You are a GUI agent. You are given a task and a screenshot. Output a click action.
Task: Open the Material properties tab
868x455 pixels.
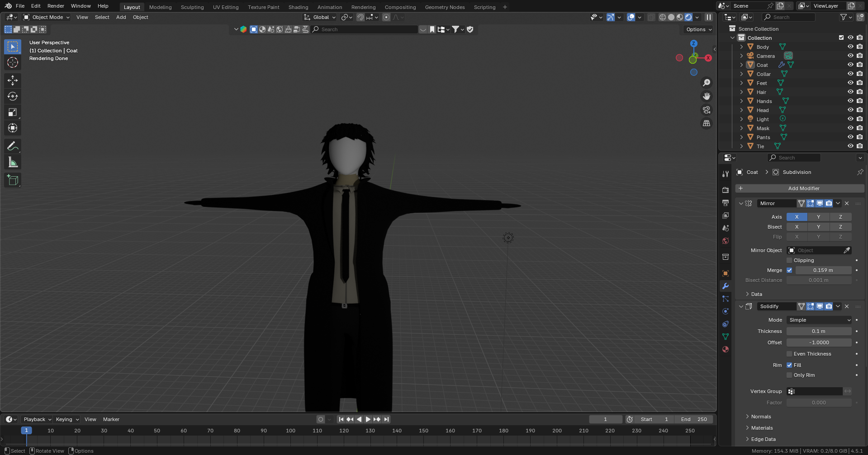(726, 349)
